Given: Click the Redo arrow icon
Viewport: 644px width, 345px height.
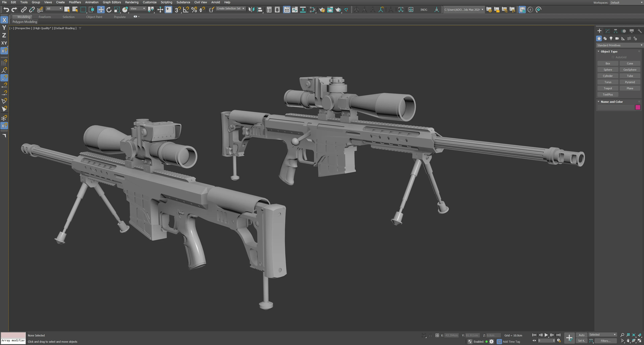Looking at the screenshot, I should [14, 10].
